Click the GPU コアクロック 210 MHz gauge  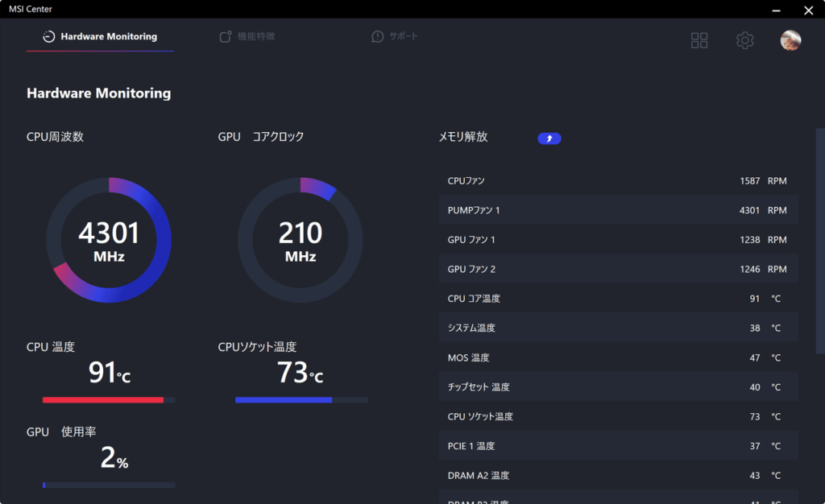point(300,240)
